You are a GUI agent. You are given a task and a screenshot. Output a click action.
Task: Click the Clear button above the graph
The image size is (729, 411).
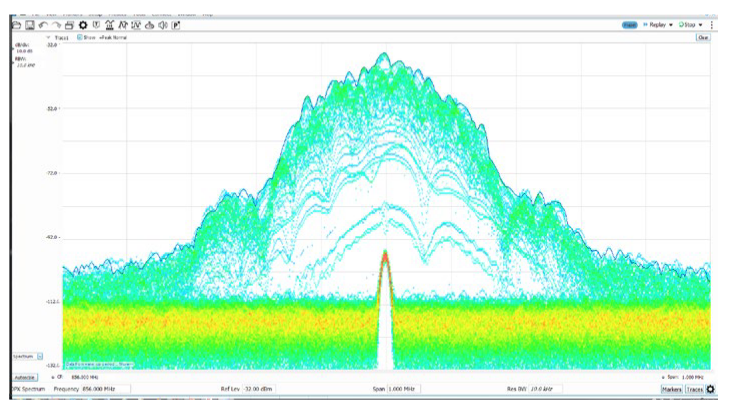[x=702, y=37]
